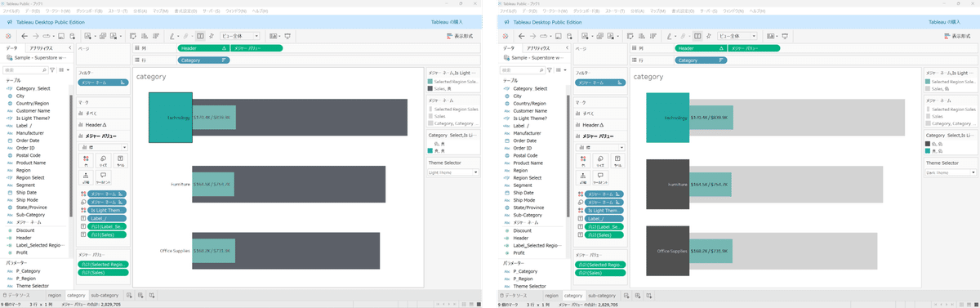Click the Header pill on the left window Columns shelf

point(204,48)
